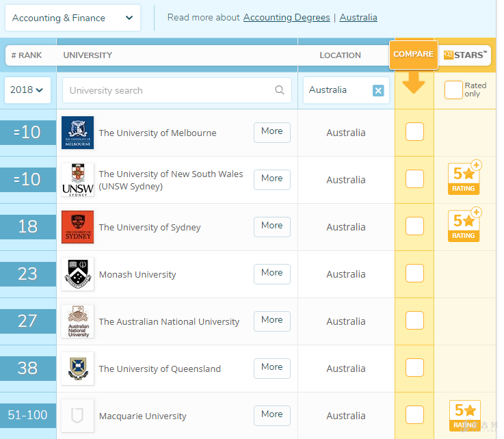The height and width of the screenshot is (439, 504).
Task: Click the Monash University crest logo
Action: point(77,274)
